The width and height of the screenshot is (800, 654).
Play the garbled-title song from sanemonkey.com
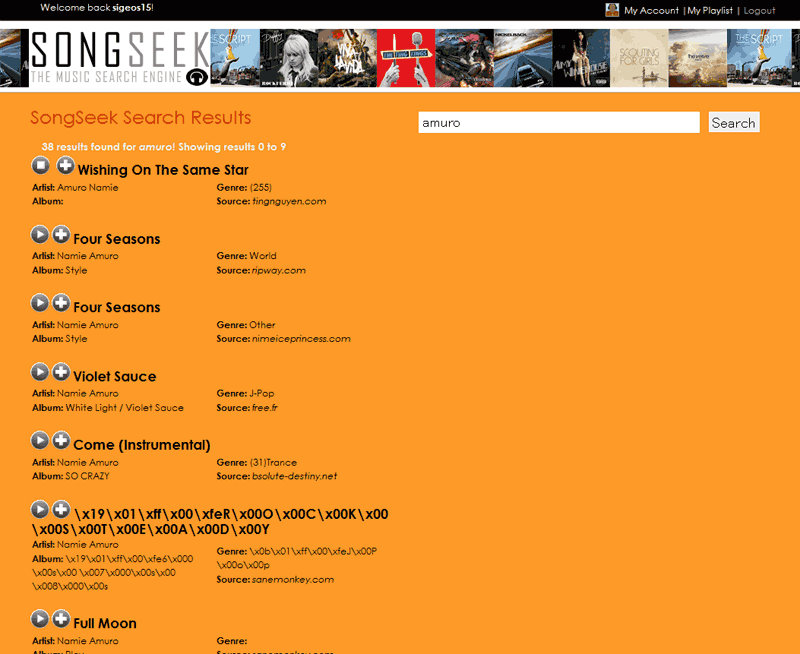pos(40,509)
